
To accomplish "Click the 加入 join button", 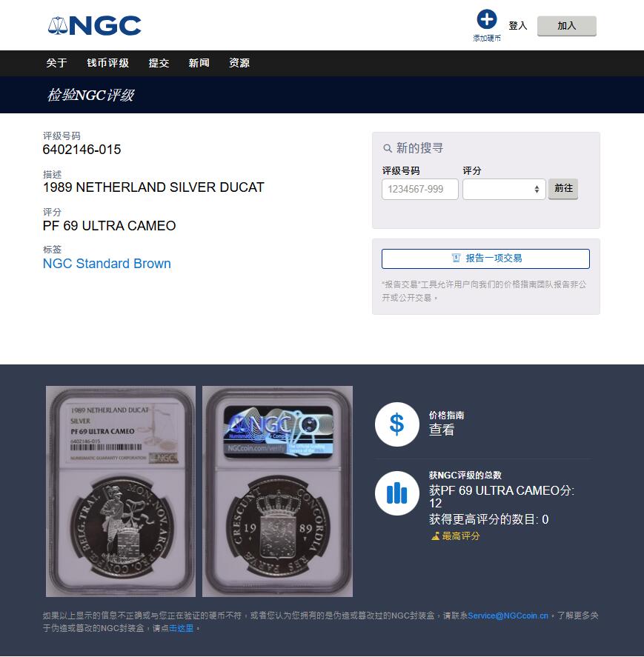I will coord(566,26).
